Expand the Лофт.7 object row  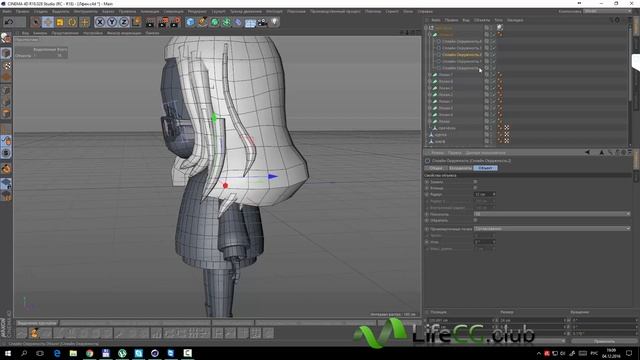click(x=430, y=75)
